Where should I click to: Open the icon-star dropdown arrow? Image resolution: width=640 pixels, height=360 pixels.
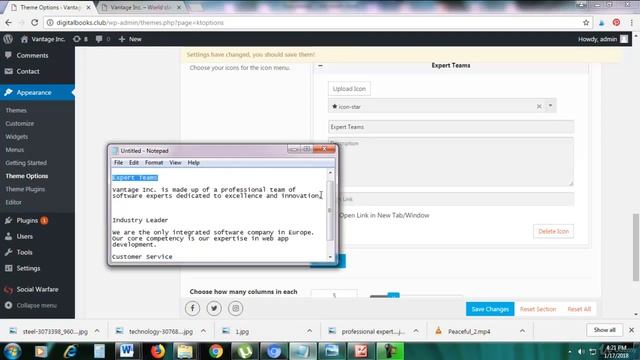pyautogui.click(x=550, y=106)
